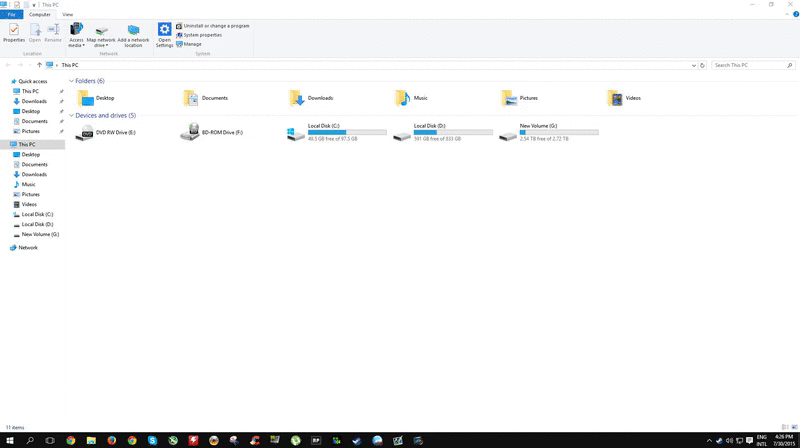Select Local Disk (D:) drive tile

(x=443, y=132)
